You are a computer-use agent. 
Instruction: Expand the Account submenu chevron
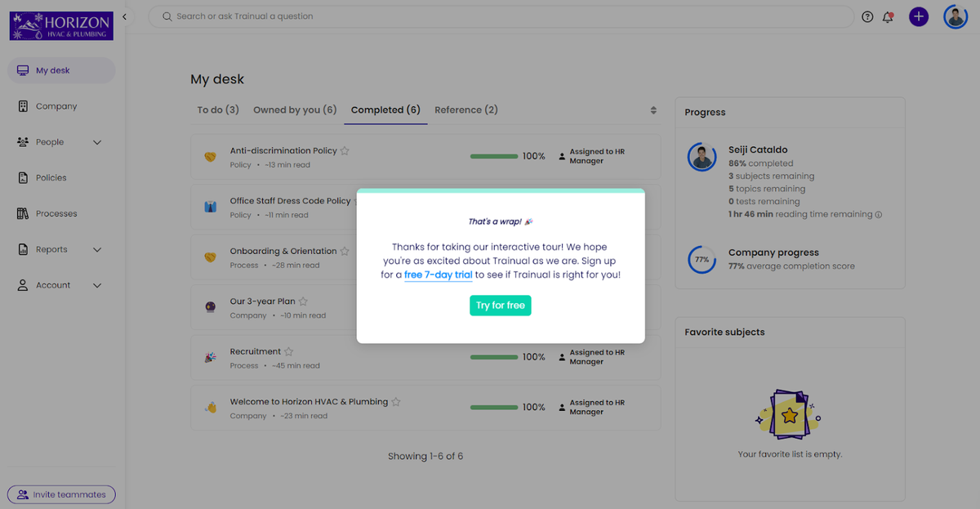coord(97,285)
